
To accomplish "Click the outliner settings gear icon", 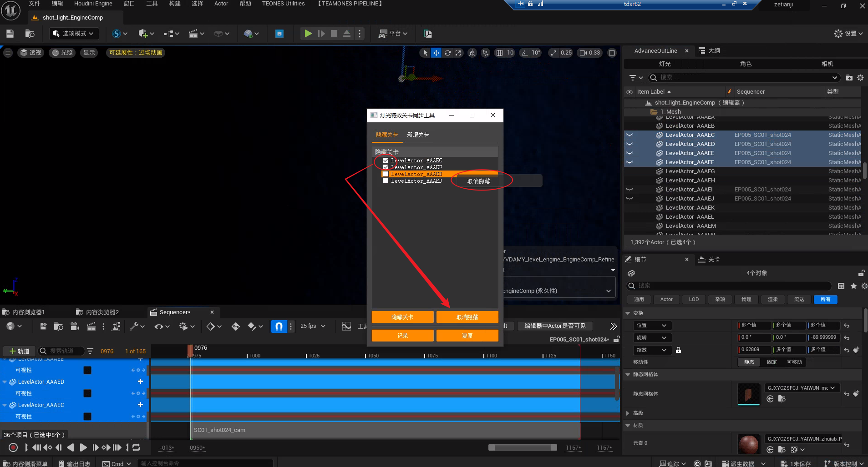I will [x=860, y=78].
